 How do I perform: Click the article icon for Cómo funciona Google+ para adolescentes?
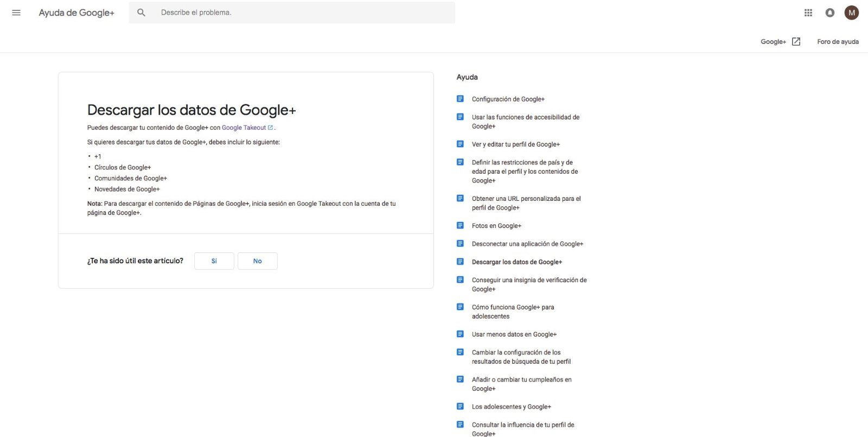click(460, 307)
